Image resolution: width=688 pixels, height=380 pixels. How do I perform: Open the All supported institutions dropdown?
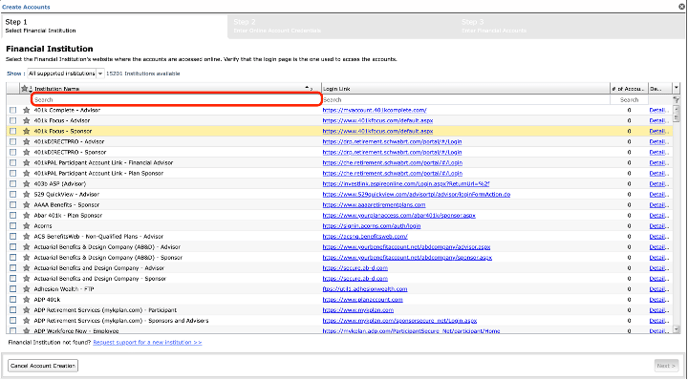click(66, 74)
